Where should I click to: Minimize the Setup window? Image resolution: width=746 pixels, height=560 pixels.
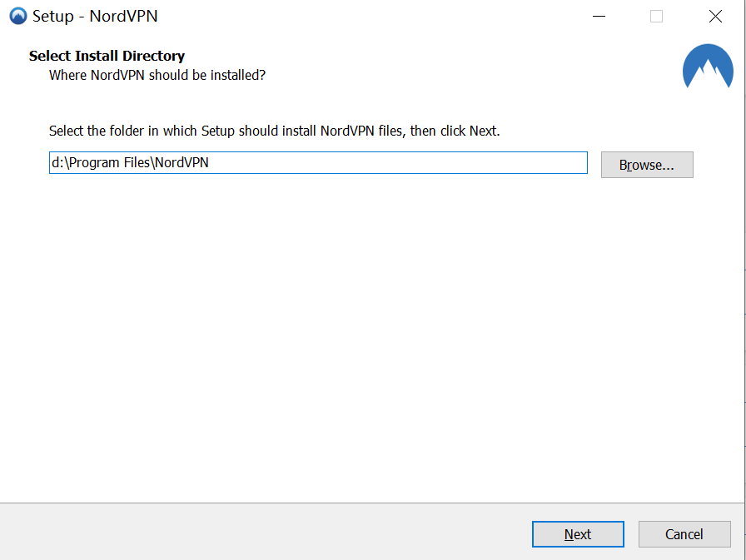[x=599, y=16]
